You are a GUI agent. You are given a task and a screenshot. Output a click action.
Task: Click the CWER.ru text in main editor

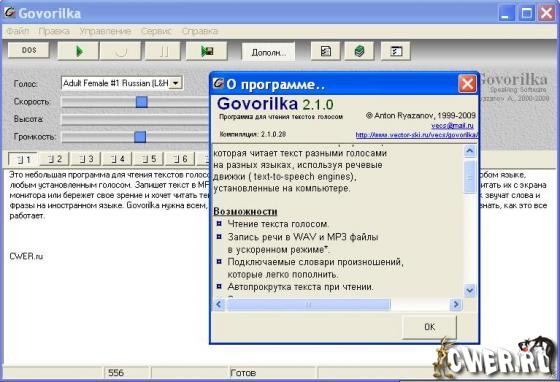pyautogui.click(x=26, y=256)
